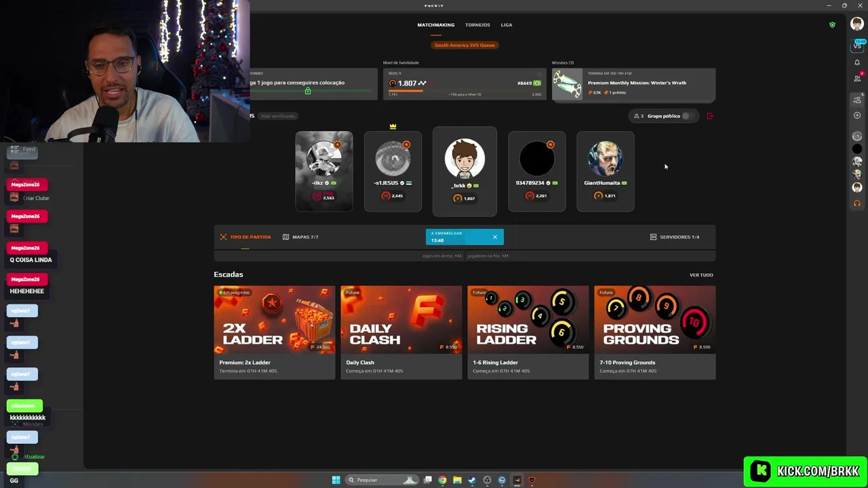The width and height of the screenshot is (868, 488).
Task: Cancel matchmaking with the X on the queue timer
Action: click(495, 237)
